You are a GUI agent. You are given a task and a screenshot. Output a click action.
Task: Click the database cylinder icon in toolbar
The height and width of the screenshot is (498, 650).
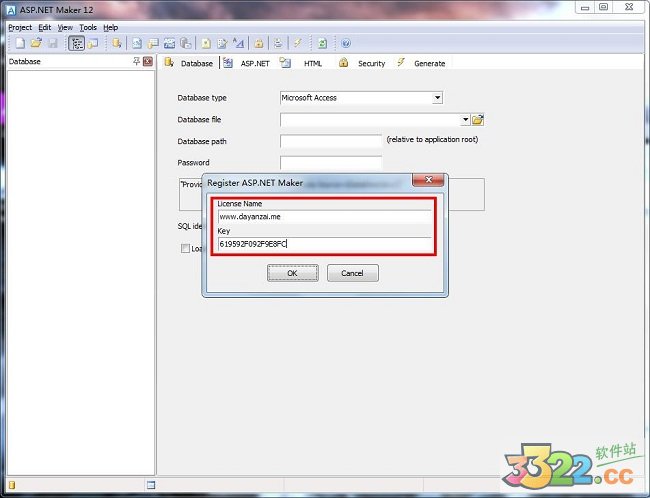click(117, 43)
